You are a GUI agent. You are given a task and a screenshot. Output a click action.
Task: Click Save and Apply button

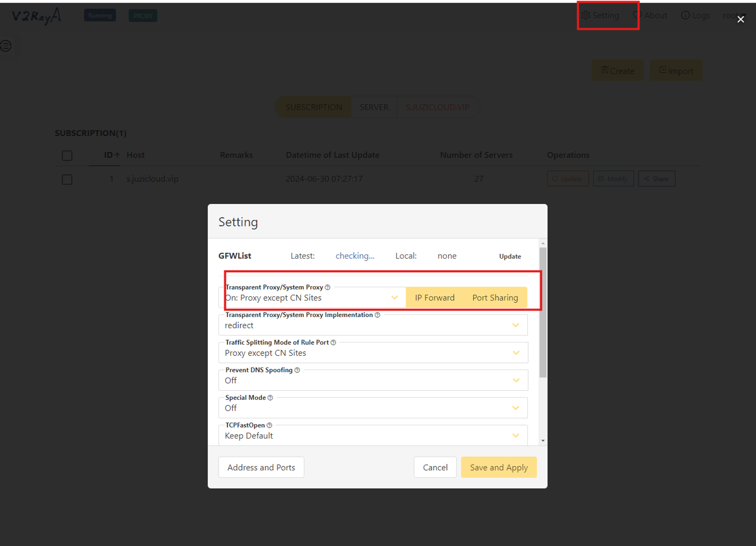pyautogui.click(x=499, y=467)
